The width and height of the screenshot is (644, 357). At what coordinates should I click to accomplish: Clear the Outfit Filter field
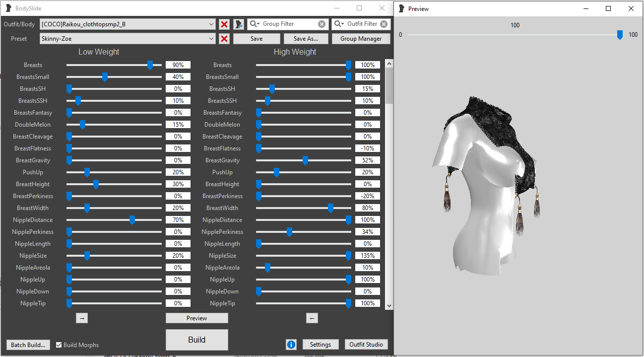[384, 24]
